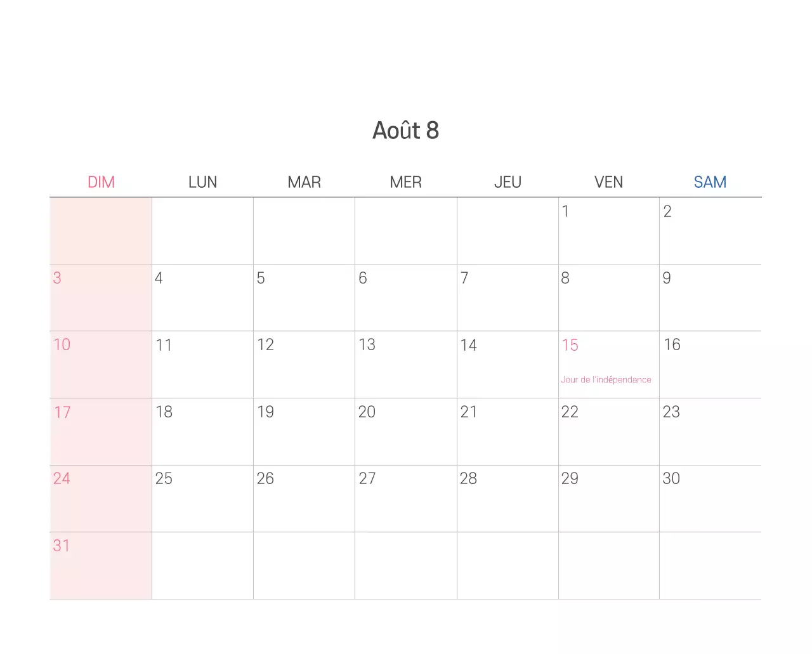Select Wednesday August 27
Screen dimensions: 812x654
(405, 498)
